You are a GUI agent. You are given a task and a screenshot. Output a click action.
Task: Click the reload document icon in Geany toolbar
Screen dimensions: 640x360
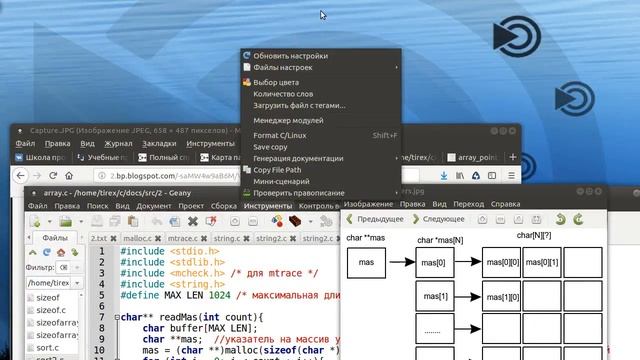point(175,221)
